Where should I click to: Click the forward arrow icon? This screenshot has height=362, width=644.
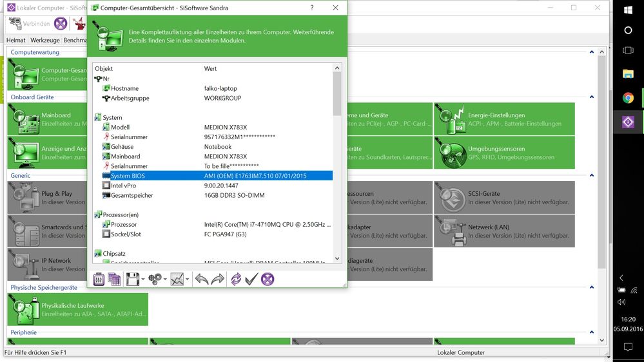click(x=217, y=279)
